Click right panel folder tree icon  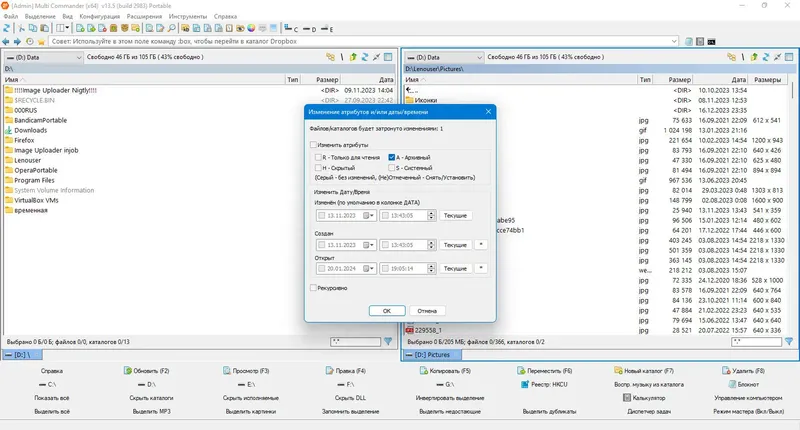pos(732,57)
